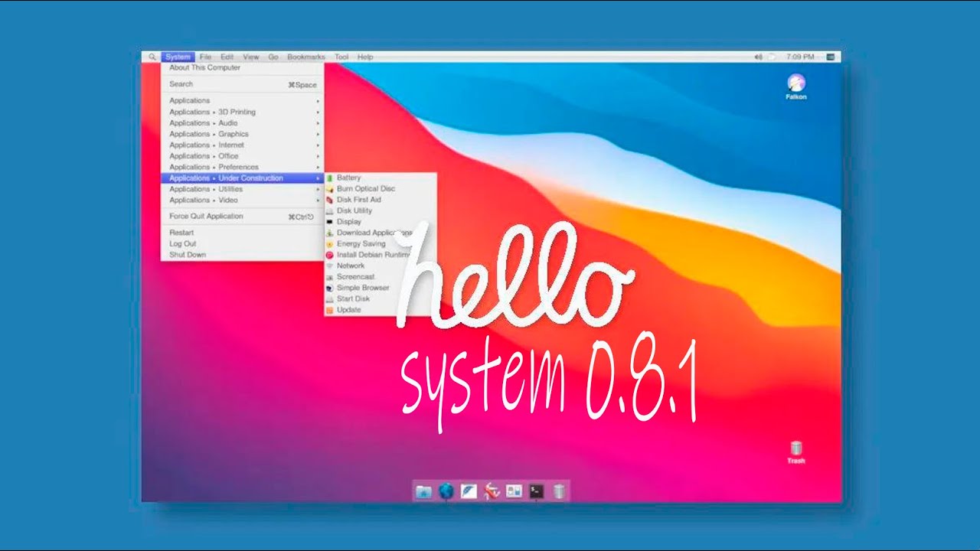This screenshot has width=980, height=551.
Task: Expand Applications Graphics submenu arrow
Action: [x=318, y=134]
